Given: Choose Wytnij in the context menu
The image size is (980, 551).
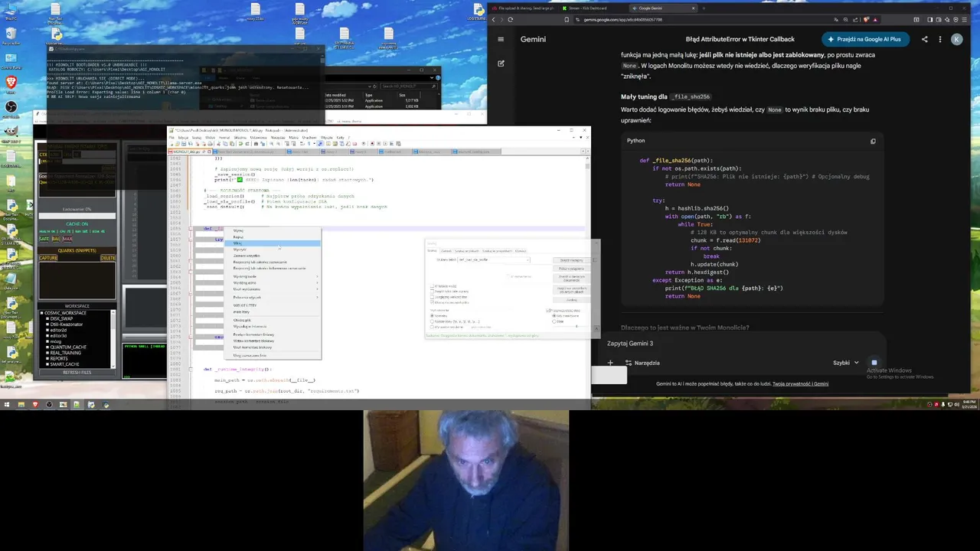Looking at the screenshot, I should pyautogui.click(x=273, y=230).
